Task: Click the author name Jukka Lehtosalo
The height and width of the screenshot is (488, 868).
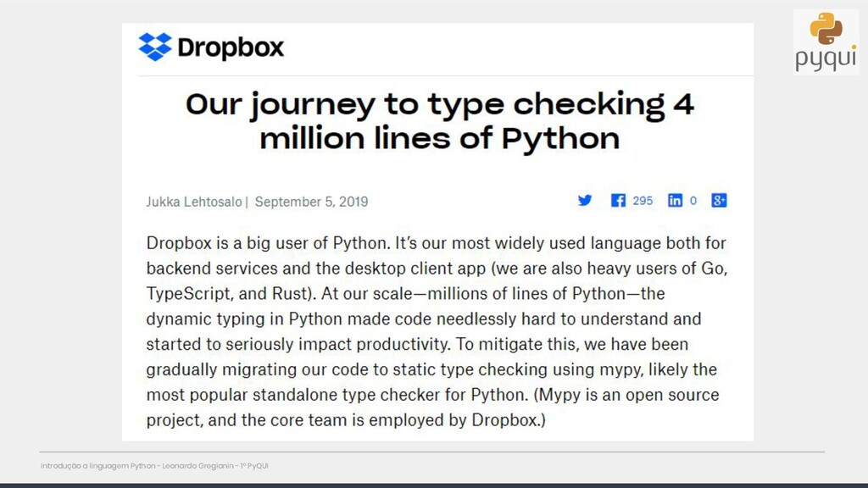Action: tap(194, 202)
